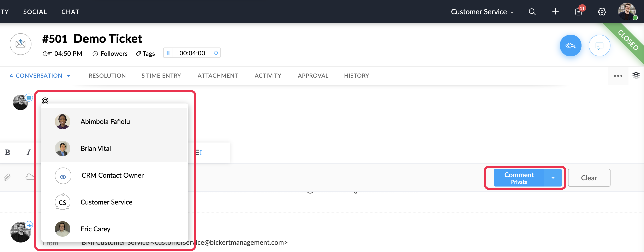644x252 pixels.
Task: Toggle italic formatting
Action: 29,152
